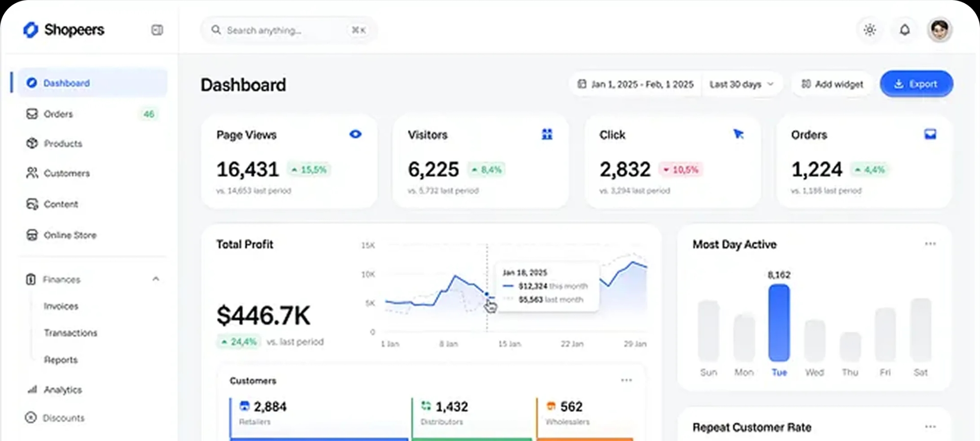Click the Jan 18 chart data point
The width and height of the screenshot is (980, 441).
point(487,295)
